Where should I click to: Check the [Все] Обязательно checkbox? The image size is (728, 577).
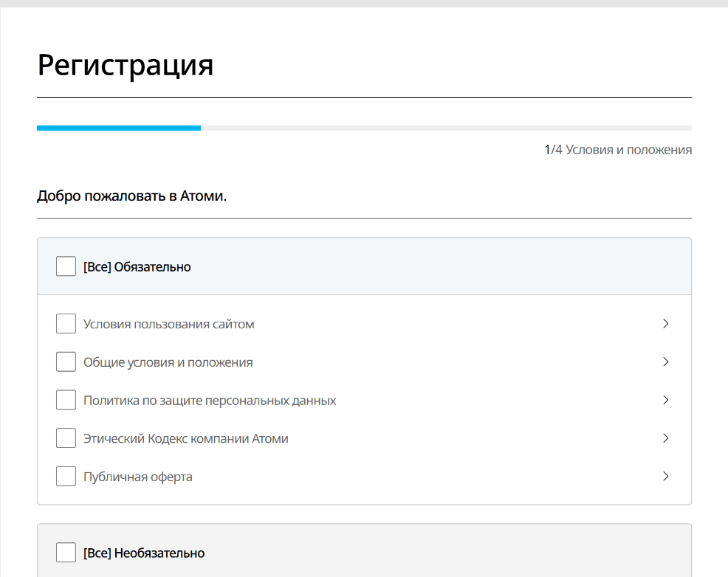pyautogui.click(x=66, y=266)
